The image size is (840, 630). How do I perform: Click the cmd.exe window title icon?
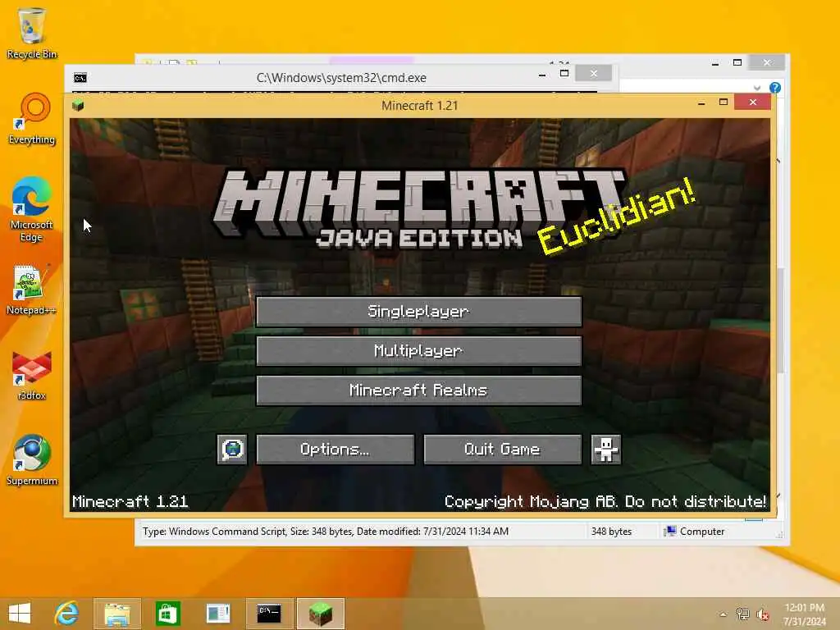[80, 78]
